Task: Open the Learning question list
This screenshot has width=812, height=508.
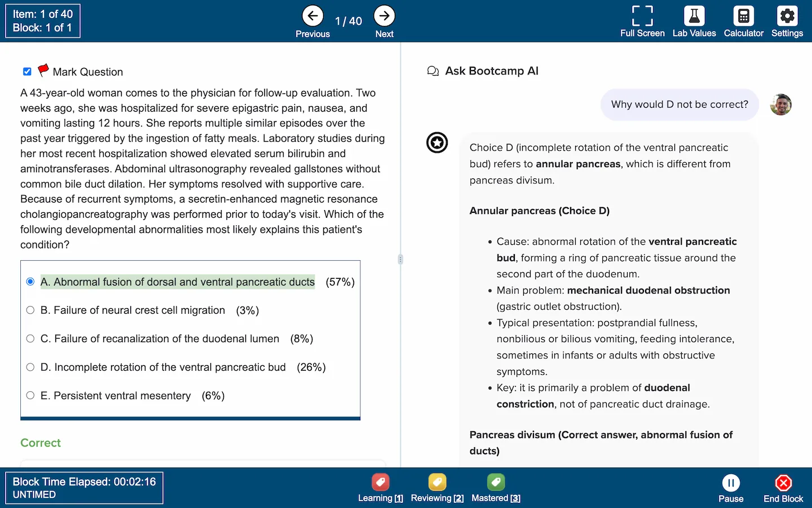Action: click(x=381, y=498)
